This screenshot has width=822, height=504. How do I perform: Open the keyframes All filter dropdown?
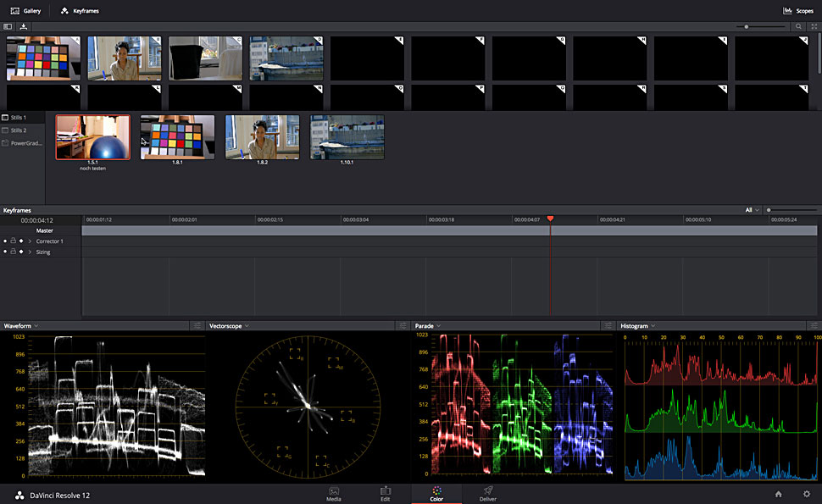coord(751,210)
